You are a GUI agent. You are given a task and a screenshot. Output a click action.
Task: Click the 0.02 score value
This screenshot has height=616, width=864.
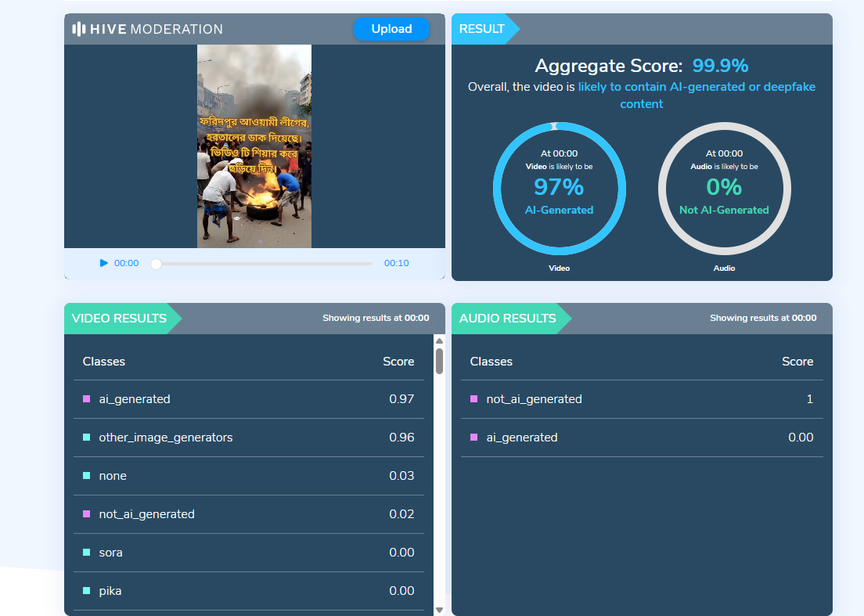pyautogui.click(x=401, y=514)
